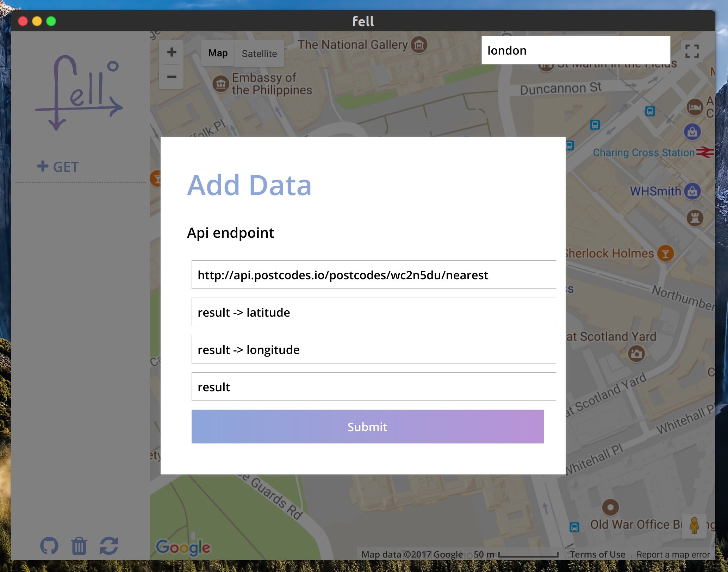This screenshot has width=728, height=572.
Task: Submit the Add Data form
Action: click(x=367, y=426)
